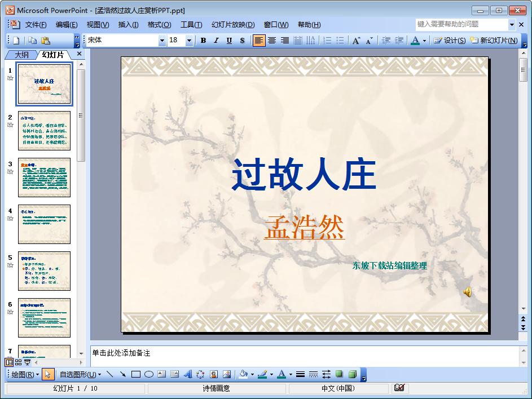Click the 孟浩然 hyperlink on slide
This screenshot has width=532, height=399.
[x=304, y=227]
